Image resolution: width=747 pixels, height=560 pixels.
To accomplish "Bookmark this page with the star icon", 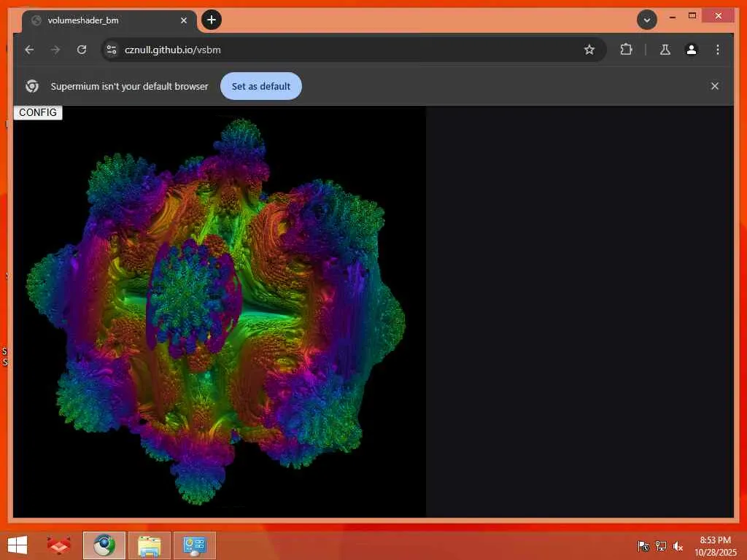I will point(589,50).
